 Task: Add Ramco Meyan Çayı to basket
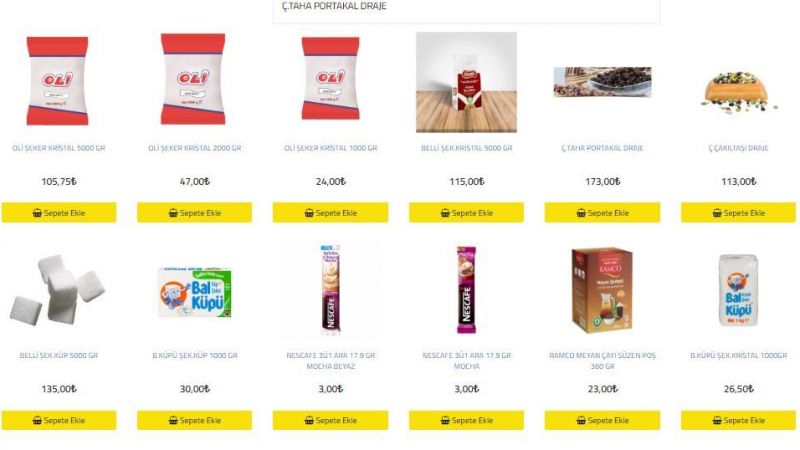point(602,420)
